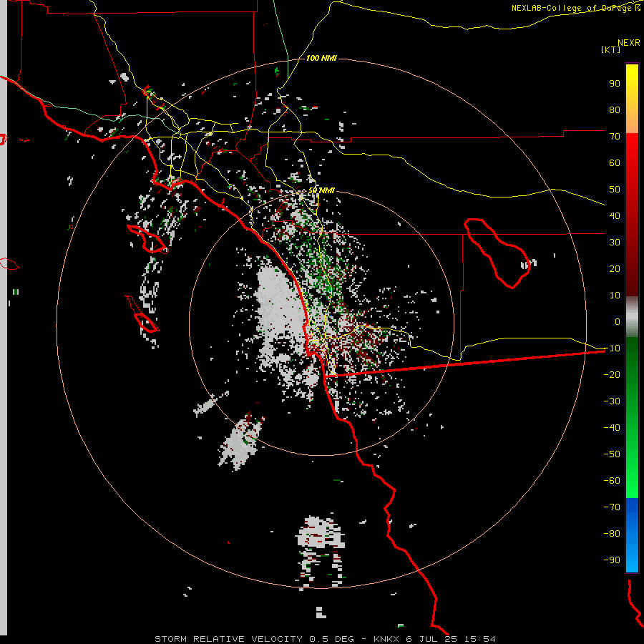The width and height of the screenshot is (644, 644).
Task: Click the green segment of the color bar
Action: click(x=632, y=418)
